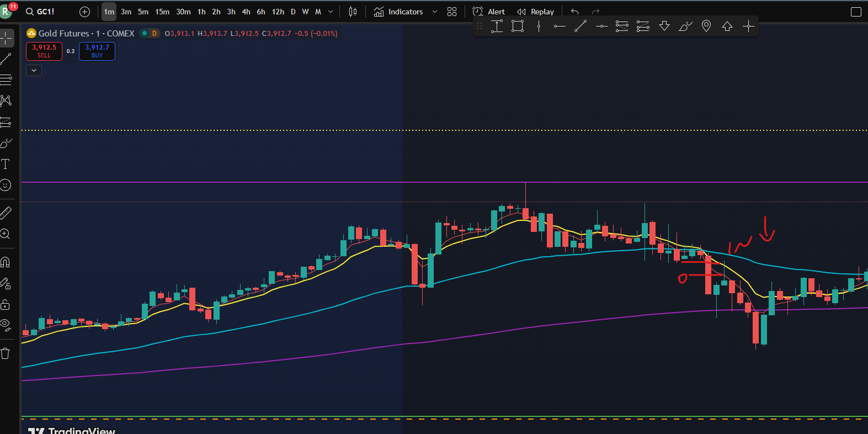
Task: Select the horizontal line tool in floating toolbar
Action: point(601,26)
